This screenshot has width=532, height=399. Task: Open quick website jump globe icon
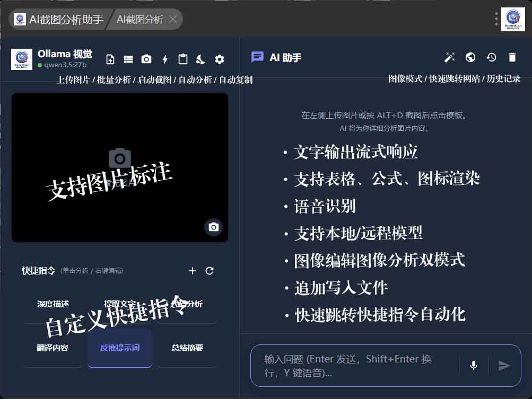470,57
